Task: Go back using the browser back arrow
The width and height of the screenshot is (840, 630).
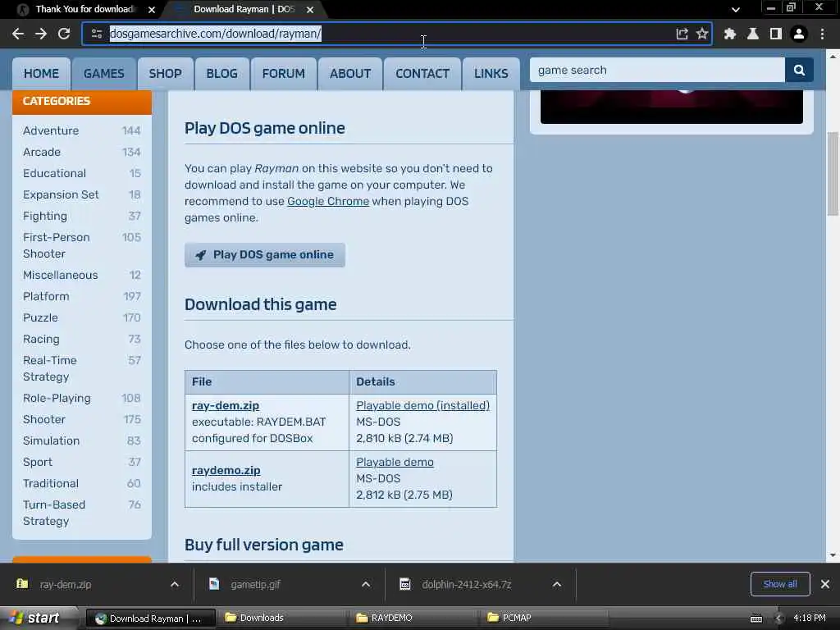Action: [x=18, y=34]
